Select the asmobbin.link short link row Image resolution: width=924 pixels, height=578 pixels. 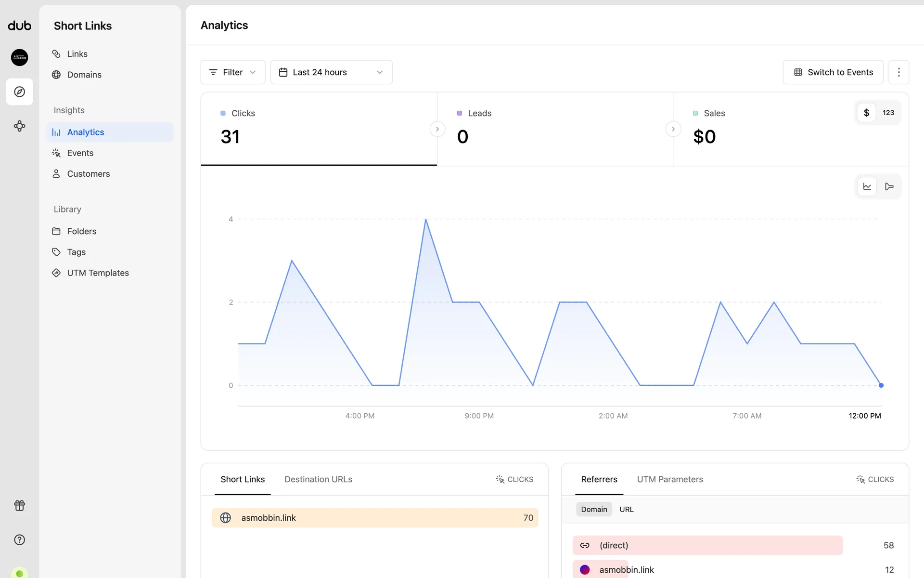(375, 518)
